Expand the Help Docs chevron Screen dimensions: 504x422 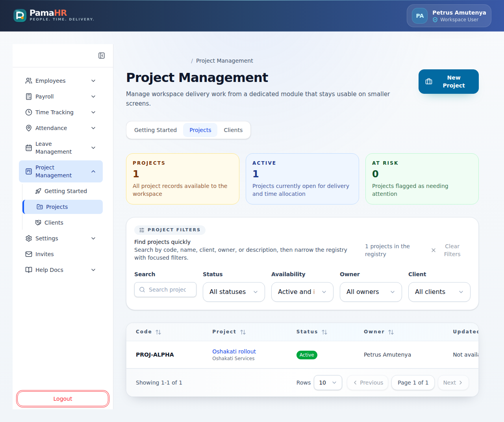93,270
